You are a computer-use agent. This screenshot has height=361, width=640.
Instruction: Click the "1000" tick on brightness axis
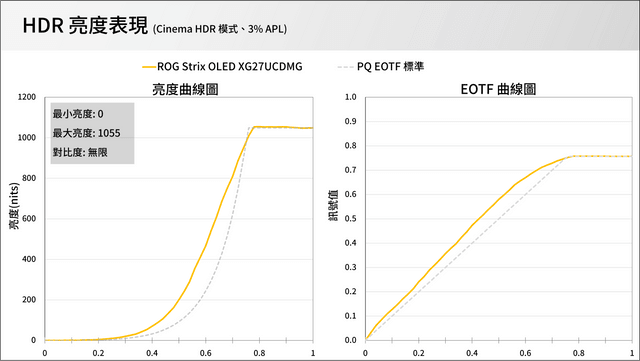click(27, 138)
